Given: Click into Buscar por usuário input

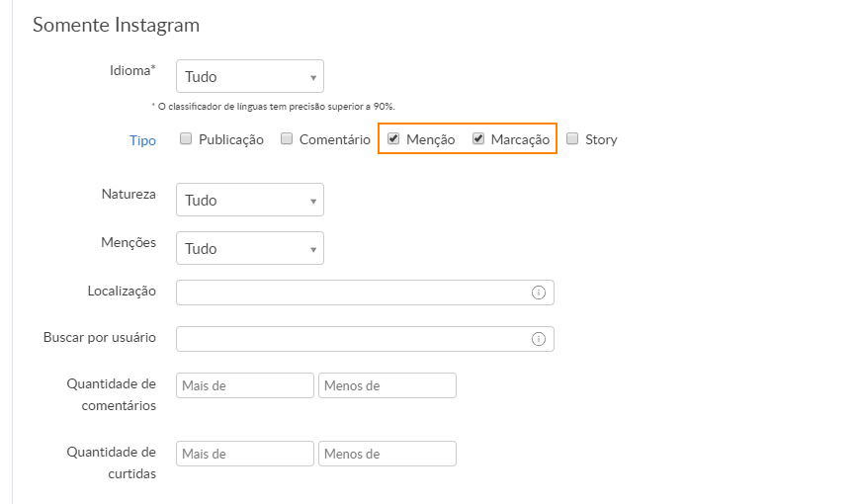Looking at the screenshot, I should [x=351, y=339].
